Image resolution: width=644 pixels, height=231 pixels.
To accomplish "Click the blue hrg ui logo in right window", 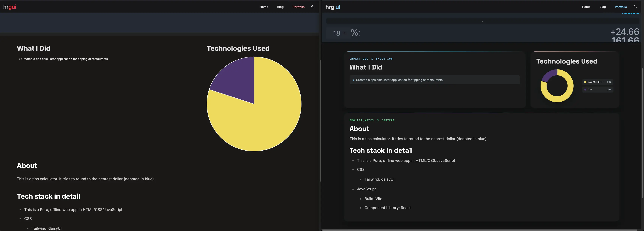I will tap(333, 7).
